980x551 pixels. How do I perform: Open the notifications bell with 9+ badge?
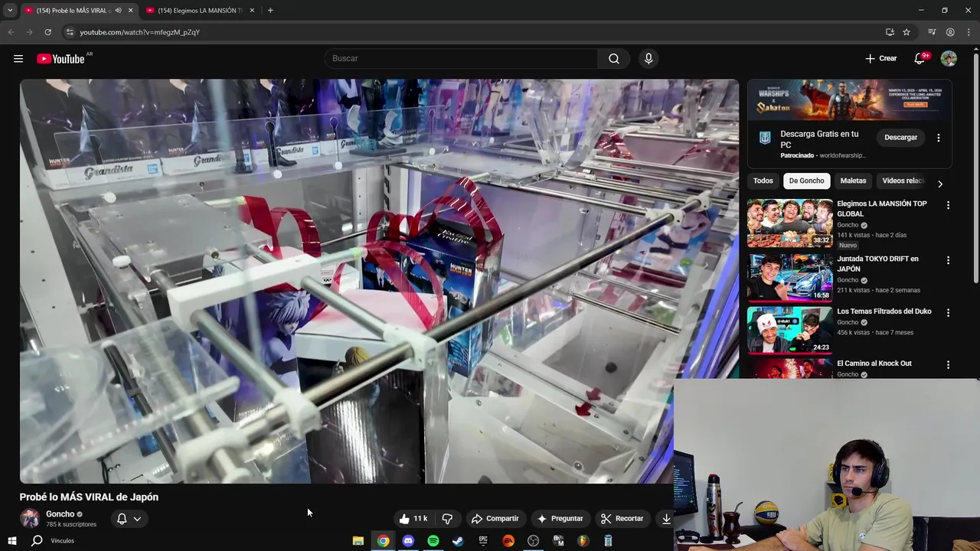click(x=920, y=59)
